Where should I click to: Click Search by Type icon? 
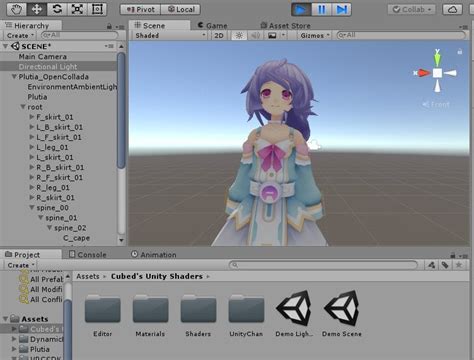pyautogui.click(x=432, y=265)
